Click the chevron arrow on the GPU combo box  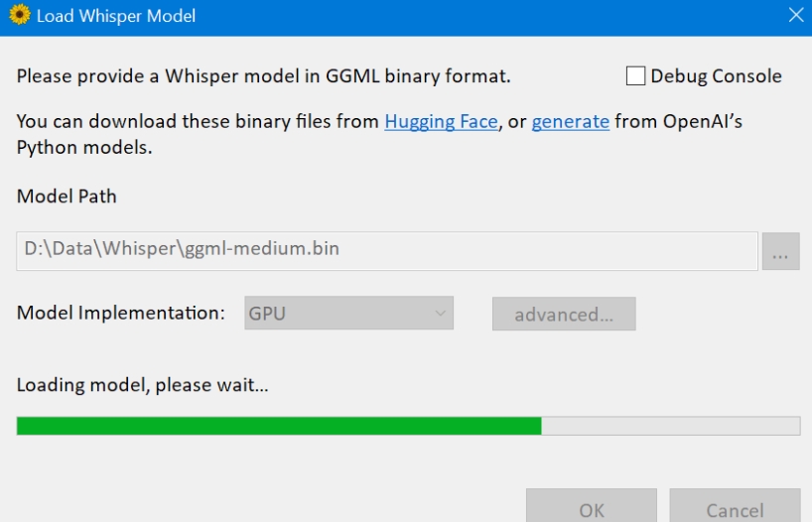coord(440,314)
